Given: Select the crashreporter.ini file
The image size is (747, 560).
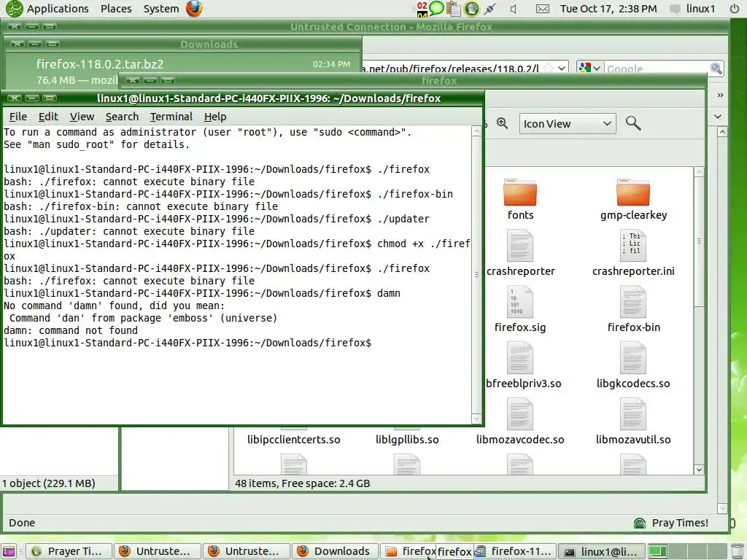Looking at the screenshot, I should click(633, 253).
